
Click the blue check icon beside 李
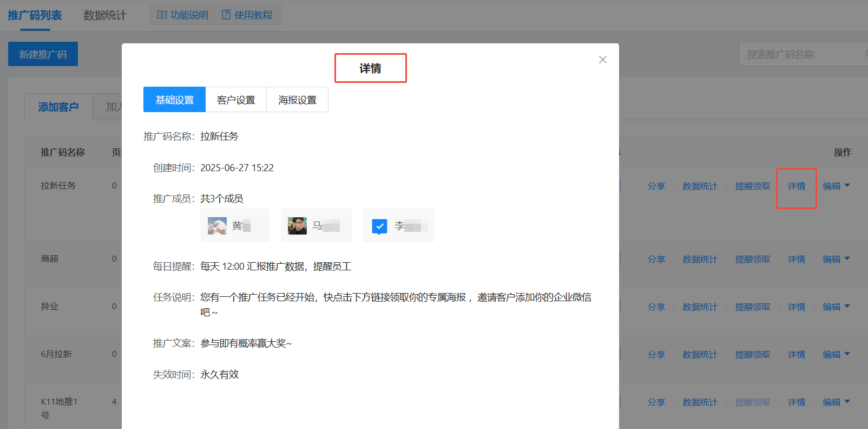(379, 226)
